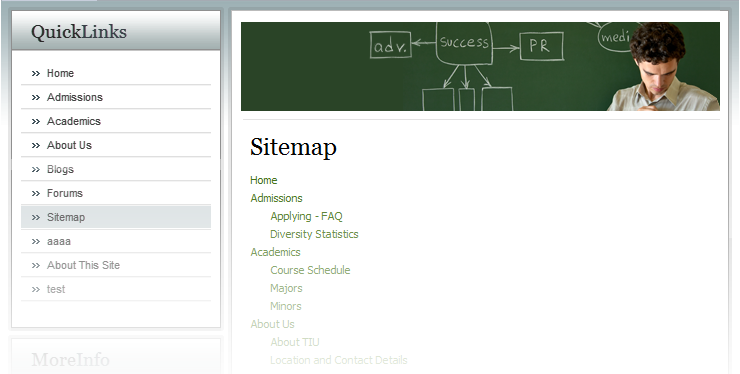This screenshot has width=740, height=374.
Task: Open Diversity Statistics page link
Action: [x=314, y=234]
